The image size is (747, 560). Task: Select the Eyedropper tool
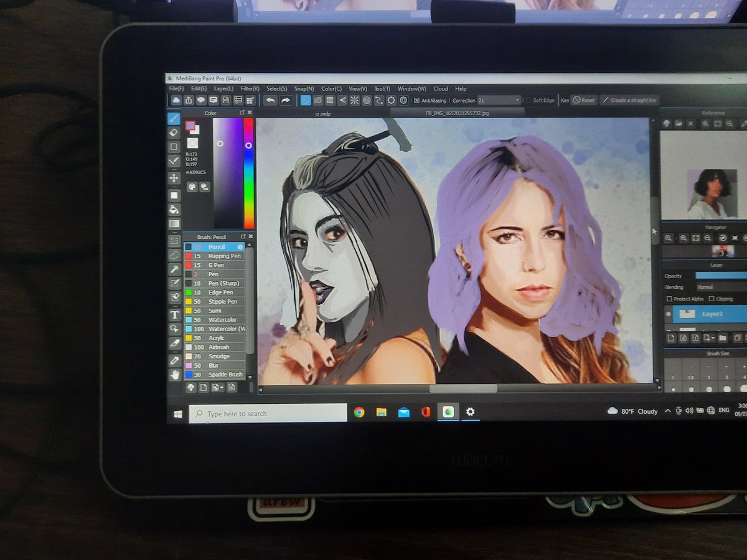[x=174, y=360]
